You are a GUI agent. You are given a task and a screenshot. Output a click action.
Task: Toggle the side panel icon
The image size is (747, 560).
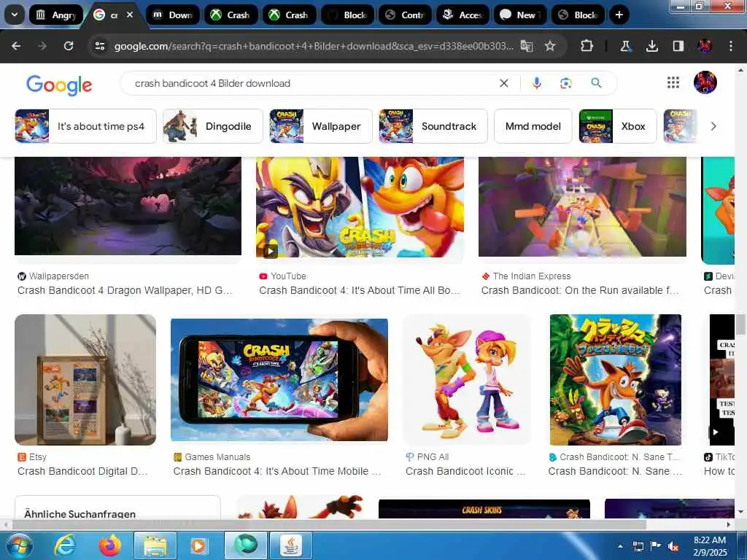click(x=678, y=46)
